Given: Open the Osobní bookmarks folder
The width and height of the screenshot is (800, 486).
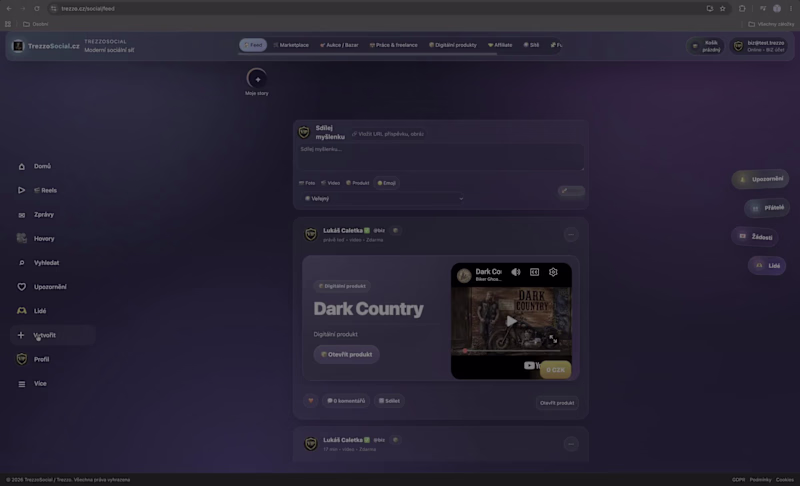Looking at the screenshot, I should [36, 24].
